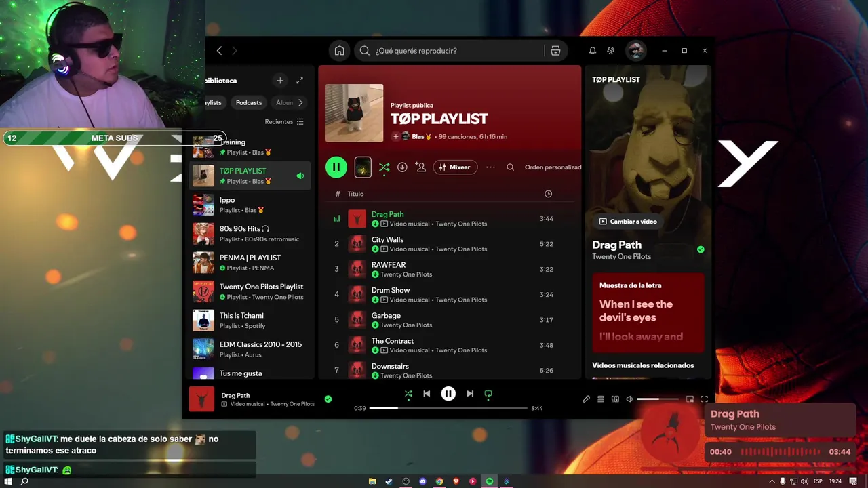
Task: Toggle repeat in the bottom player bar
Action: (488, 394)
